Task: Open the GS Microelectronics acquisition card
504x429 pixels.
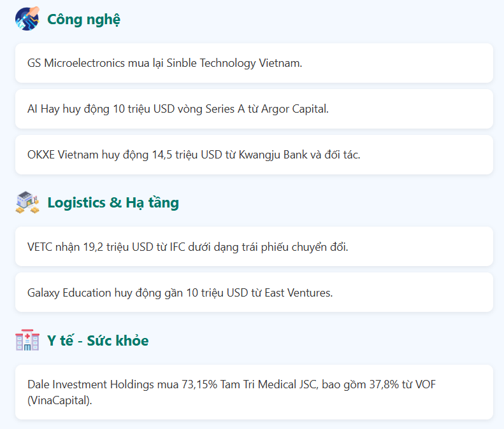Action: click(254, 63)
